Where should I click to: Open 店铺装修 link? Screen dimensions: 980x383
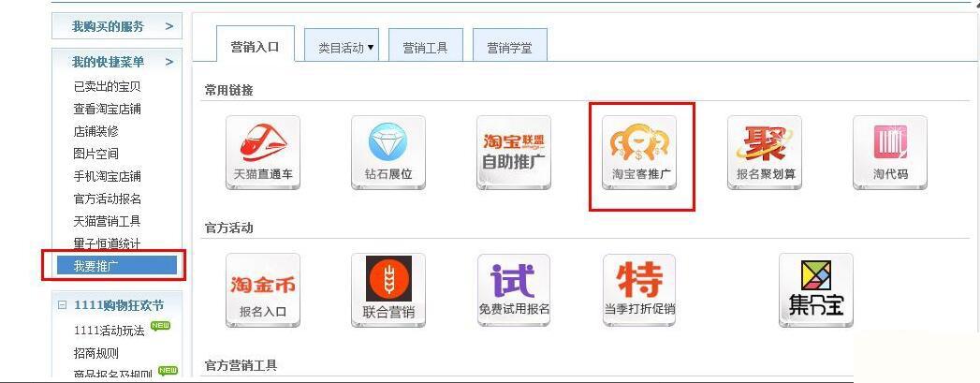[x=95, y=131]
